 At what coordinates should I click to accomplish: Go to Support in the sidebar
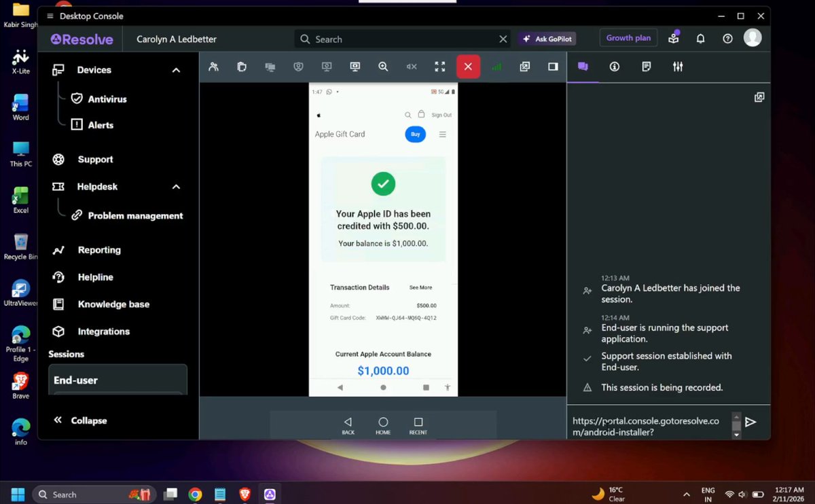coord(83,160)
